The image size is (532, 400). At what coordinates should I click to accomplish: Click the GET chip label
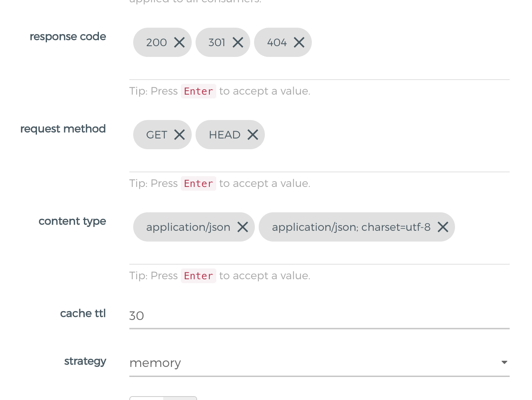tap(156, 135)
